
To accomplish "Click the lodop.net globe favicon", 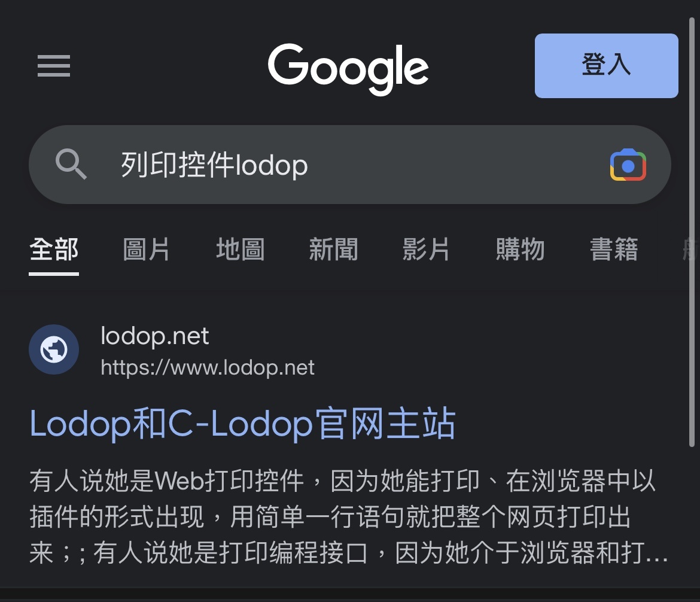I will (54, 349).
